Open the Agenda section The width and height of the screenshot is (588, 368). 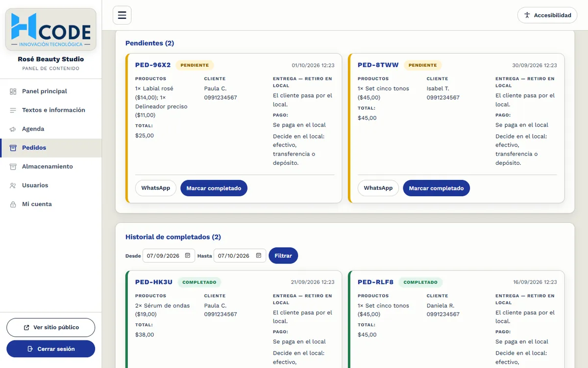click(x=51, y=129)
